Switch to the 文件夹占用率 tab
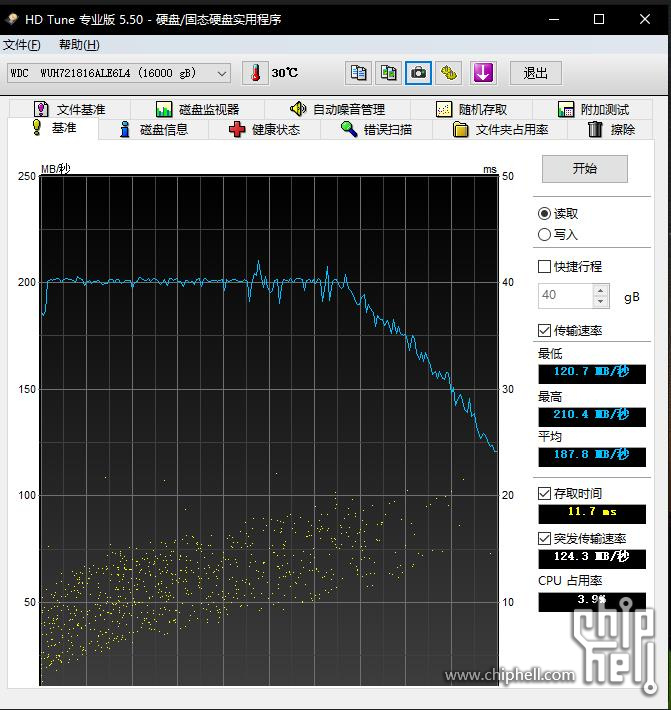 point(500,130)
